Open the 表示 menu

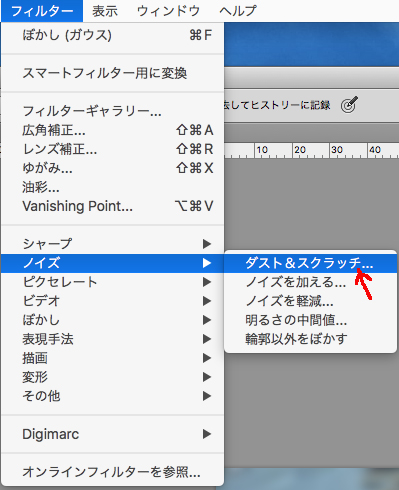[x=105, y=11]
